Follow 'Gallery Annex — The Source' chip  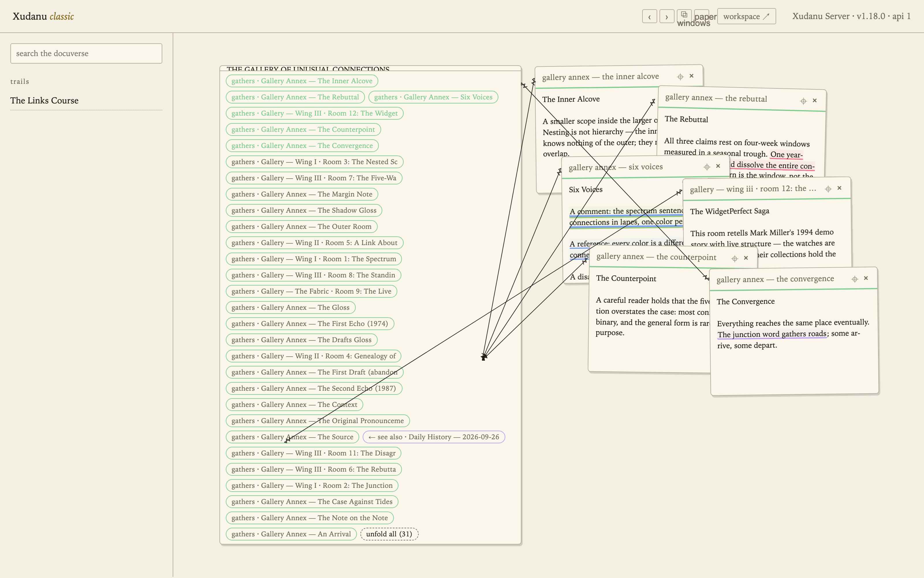(293, 437)
